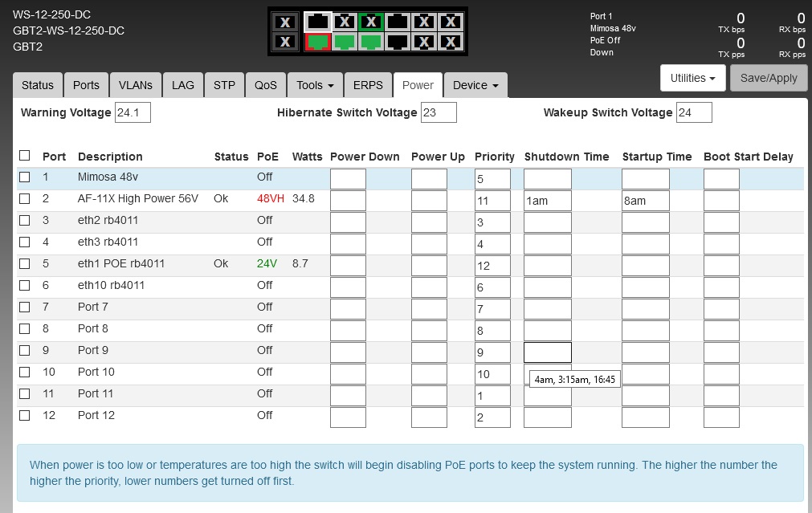812x513 pixels.
Task: Click the solid black port icon in top row
Action: 398,22
